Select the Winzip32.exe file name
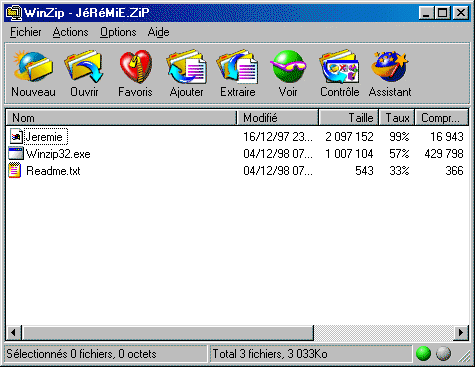Image resolution: width=475 pixels, height=367 pixels. (58, 154)
